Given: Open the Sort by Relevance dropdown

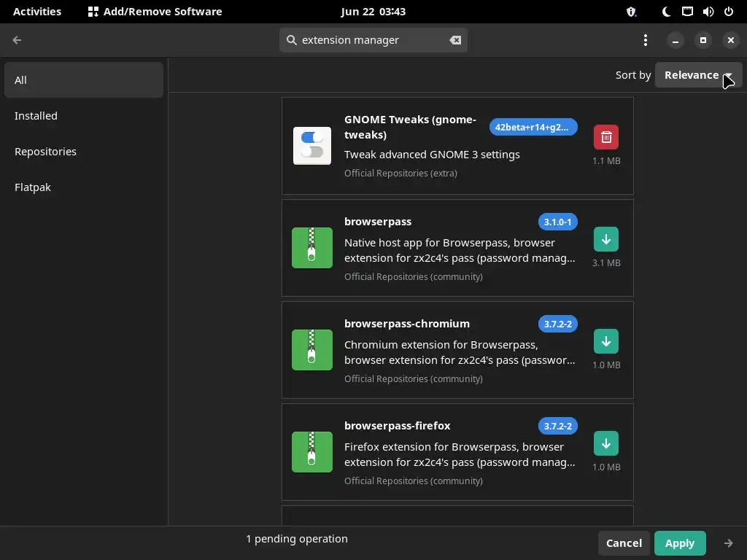Looking at the screenshot, I should 698,75.
